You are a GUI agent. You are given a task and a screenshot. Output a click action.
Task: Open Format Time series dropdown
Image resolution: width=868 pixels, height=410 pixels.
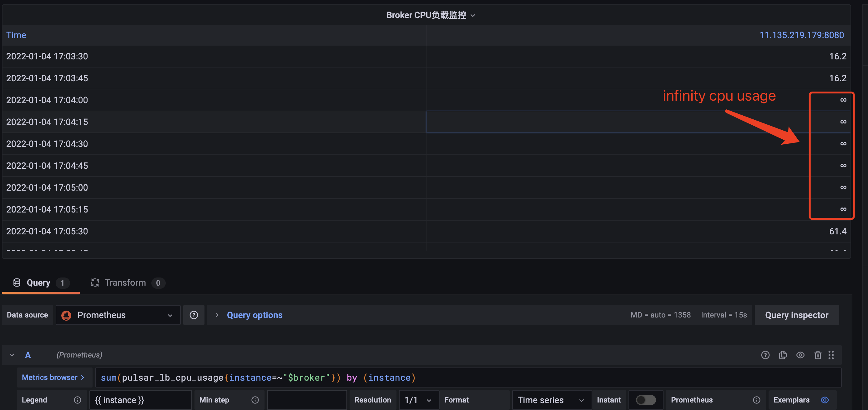coord(551,400)
